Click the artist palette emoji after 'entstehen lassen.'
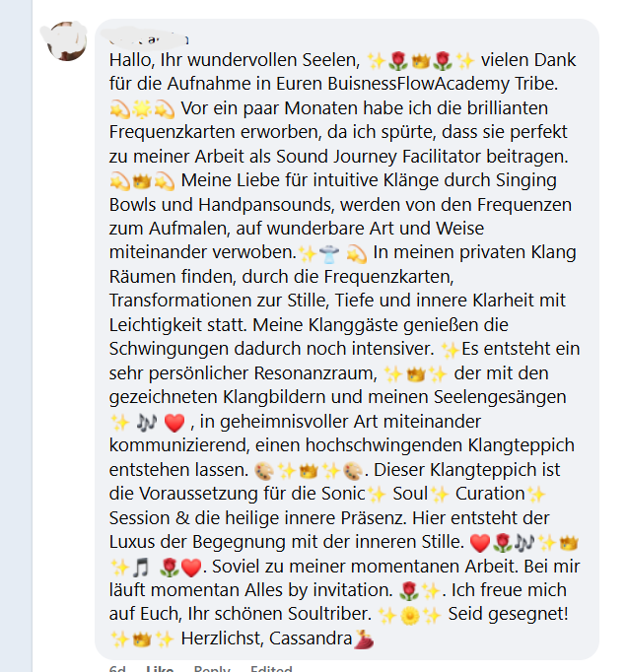 pos(264,471)
